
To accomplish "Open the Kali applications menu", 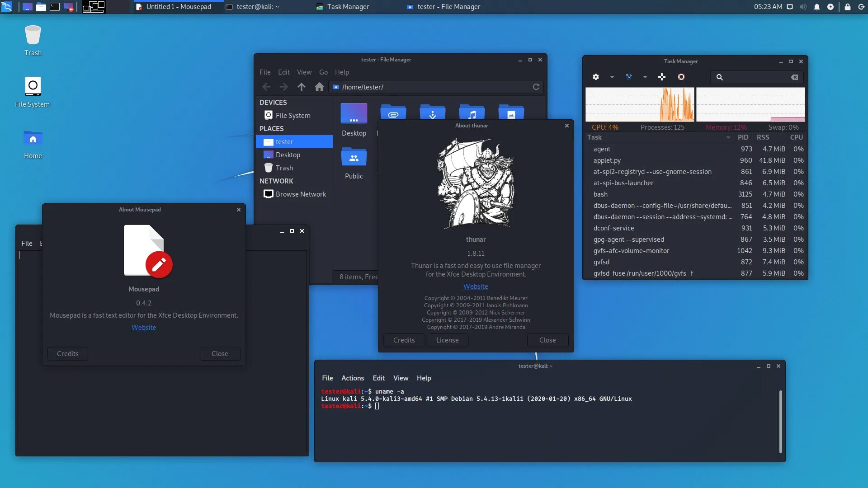I will tap(7, 7).
